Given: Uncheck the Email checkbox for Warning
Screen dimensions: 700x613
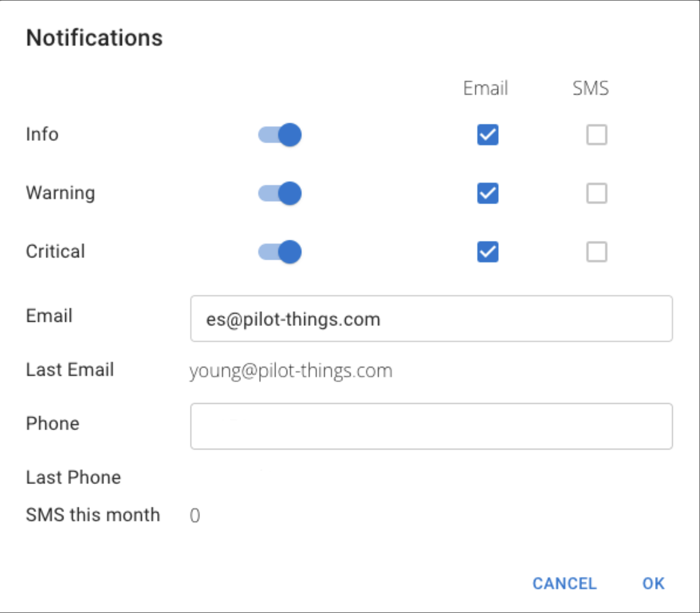Looking at the screenshot, I should 488,193.
